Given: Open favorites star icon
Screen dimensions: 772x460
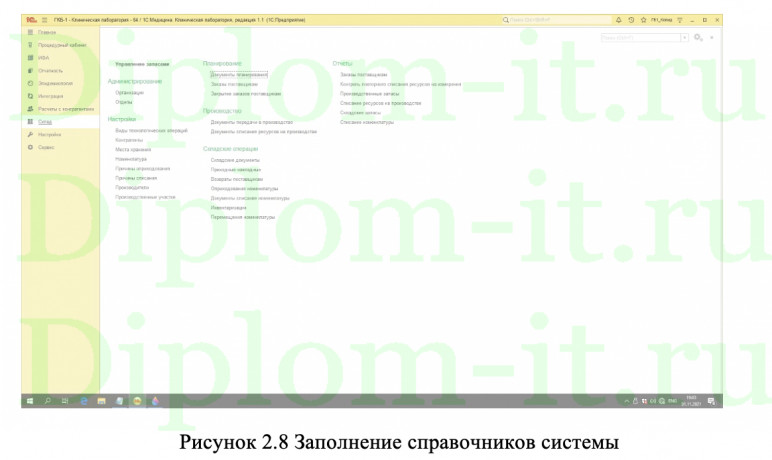Looking at the screenshot, I should pyautogui.click(x=643, y=20).
